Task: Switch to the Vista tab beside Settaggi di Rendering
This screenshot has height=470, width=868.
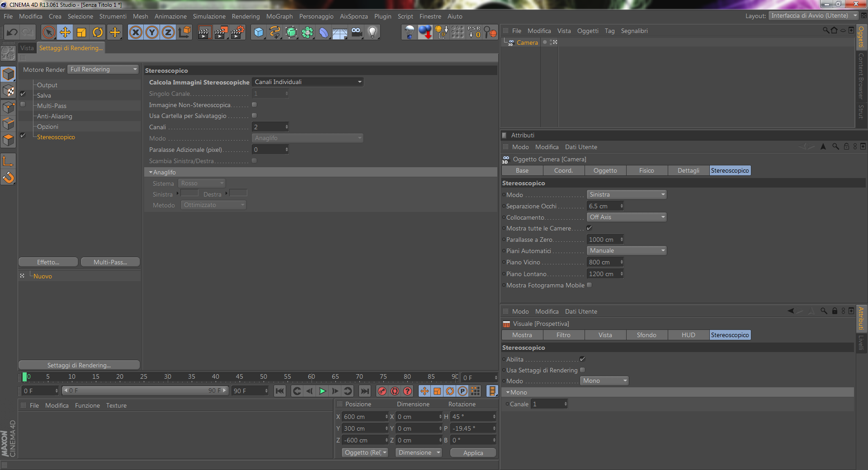Action: 27,48
